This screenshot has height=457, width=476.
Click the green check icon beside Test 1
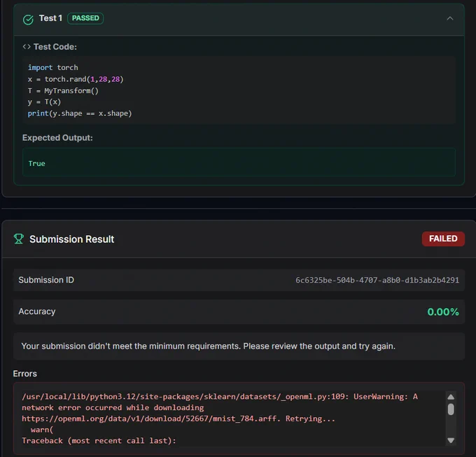(28, 20)
